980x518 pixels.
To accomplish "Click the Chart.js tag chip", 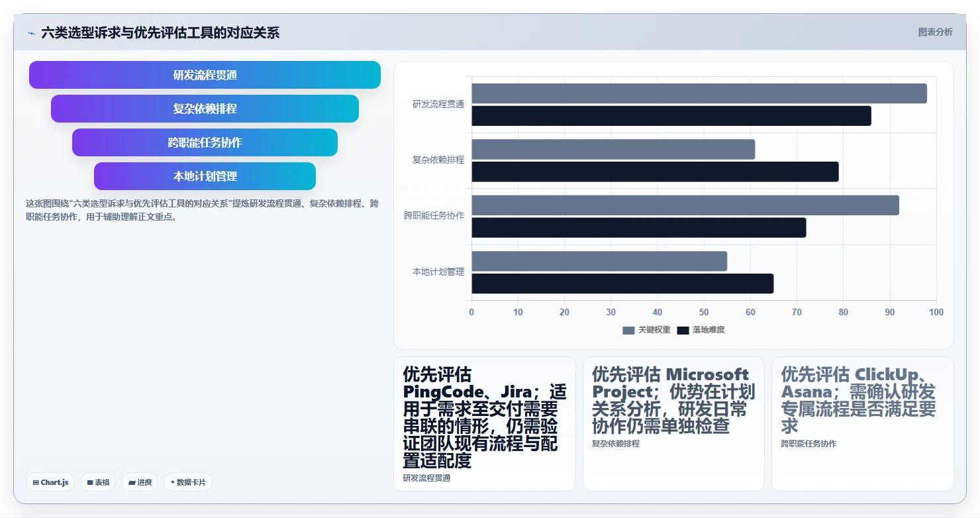I will pyautogui.click(x=50, y=482).
